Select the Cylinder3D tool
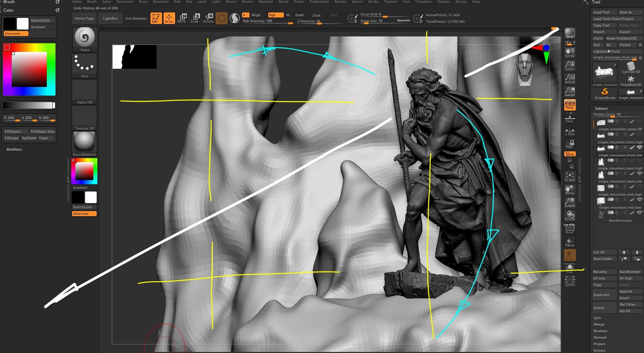 [631, 67]
